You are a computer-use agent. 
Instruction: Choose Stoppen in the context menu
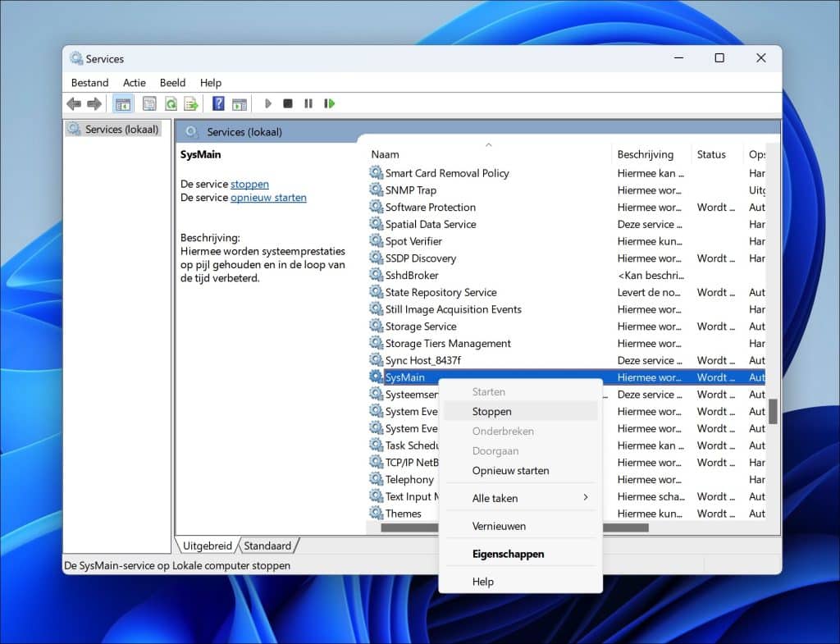tap(521, 412)
